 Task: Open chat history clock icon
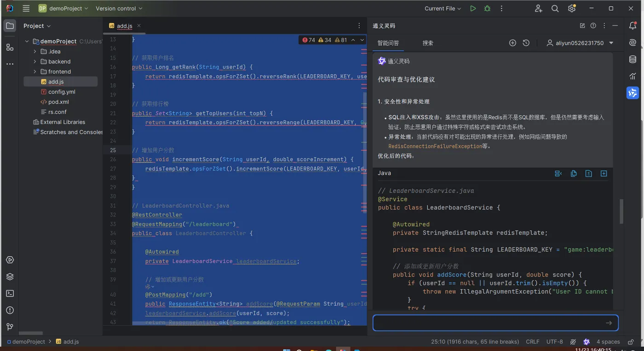pos(526,43)
